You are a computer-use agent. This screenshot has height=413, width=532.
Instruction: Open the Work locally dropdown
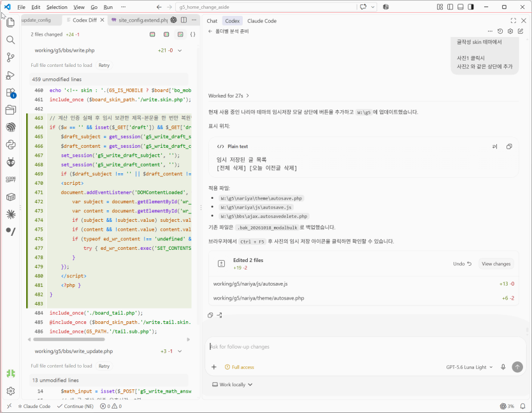[x=233, y=384]
